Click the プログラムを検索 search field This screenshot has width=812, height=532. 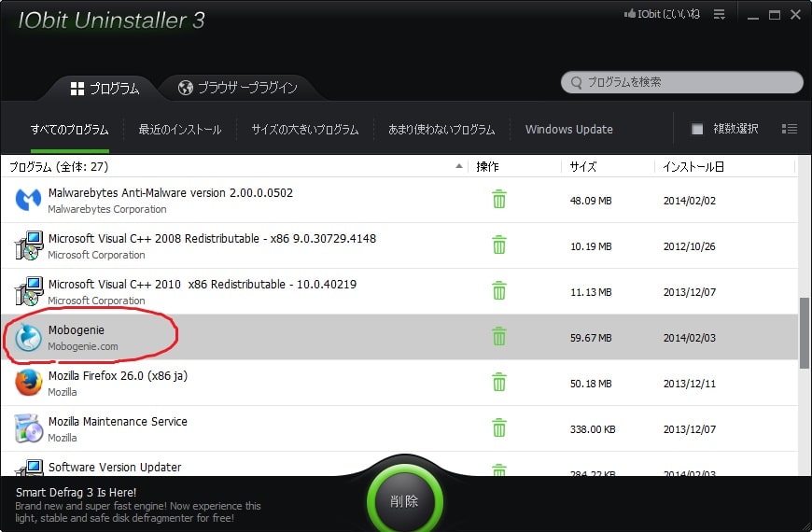click(x=682, y=82)
